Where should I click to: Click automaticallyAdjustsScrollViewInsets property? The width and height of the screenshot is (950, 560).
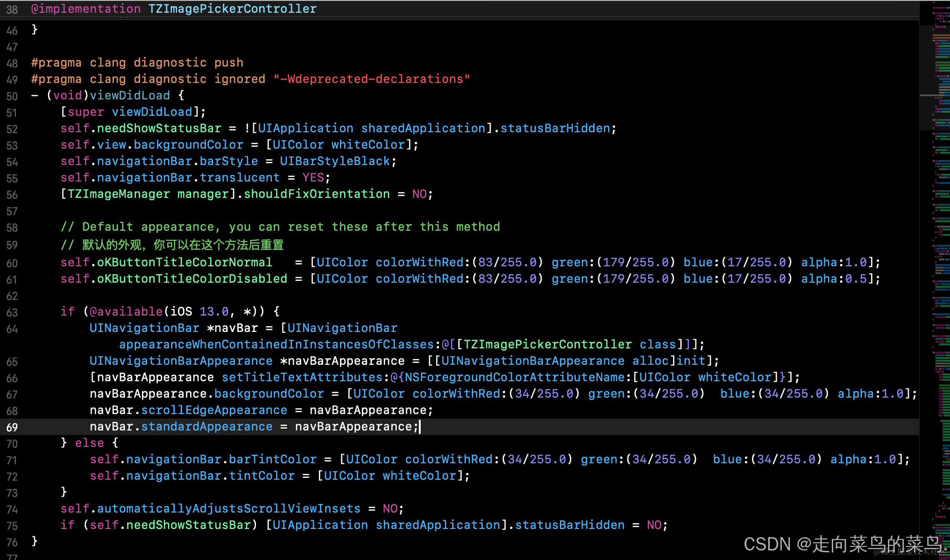tap(229, 508)
